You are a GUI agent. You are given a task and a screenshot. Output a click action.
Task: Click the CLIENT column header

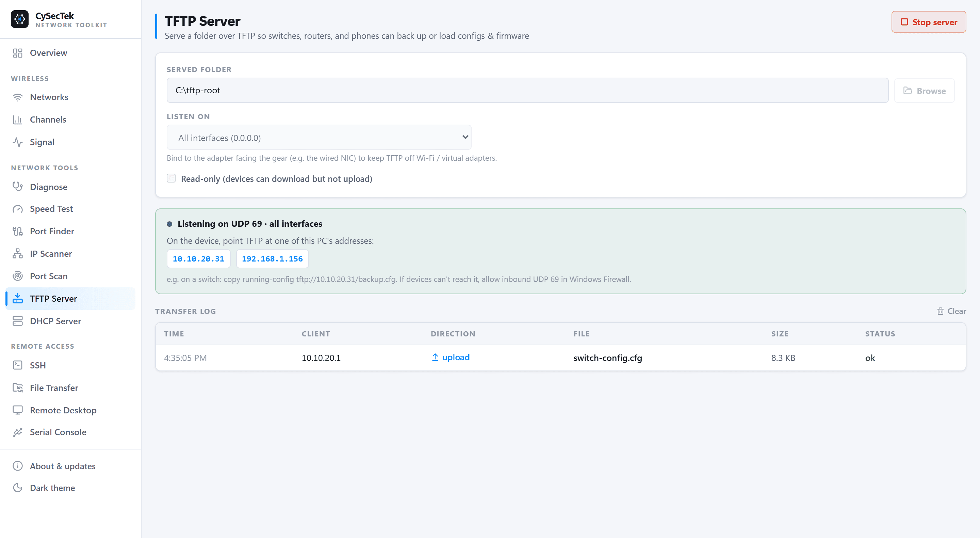316,334
